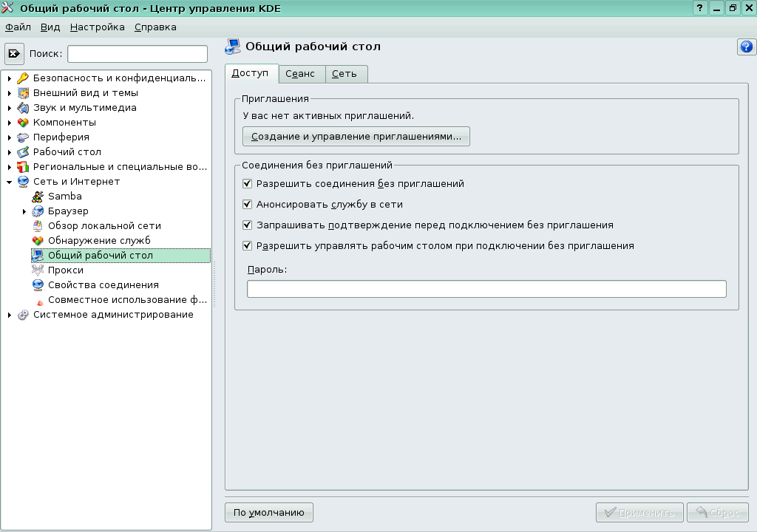The image size is (757, 532).
Task: Toggle Запрашивать подтверждение перед подключением
Action: pos(248,225)
